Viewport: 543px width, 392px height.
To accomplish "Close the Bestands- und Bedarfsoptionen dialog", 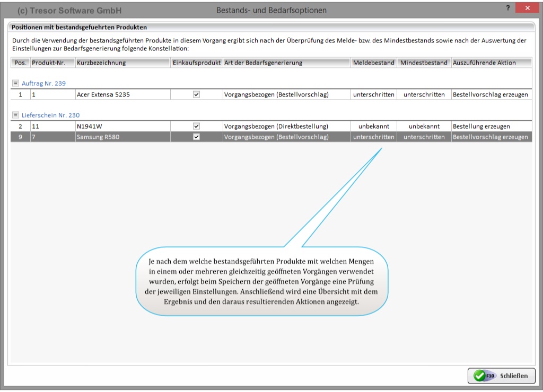I will point(527,9).
